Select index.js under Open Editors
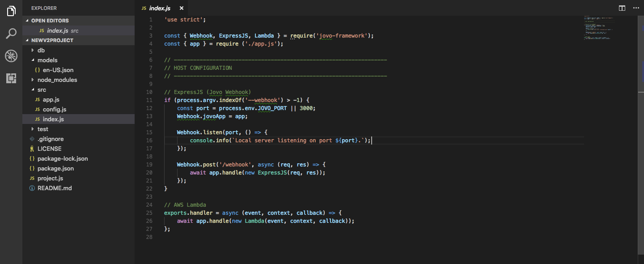Screen dimensions: 644x264 point(58,30)
